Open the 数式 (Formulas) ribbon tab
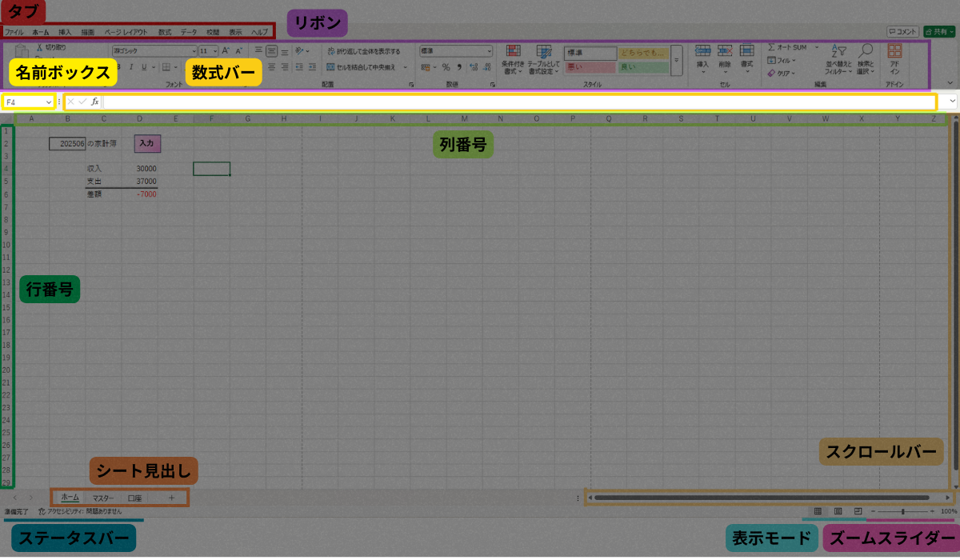Image resolution: width=960 pixels, height=560 pixels. [x=164, y=32]
